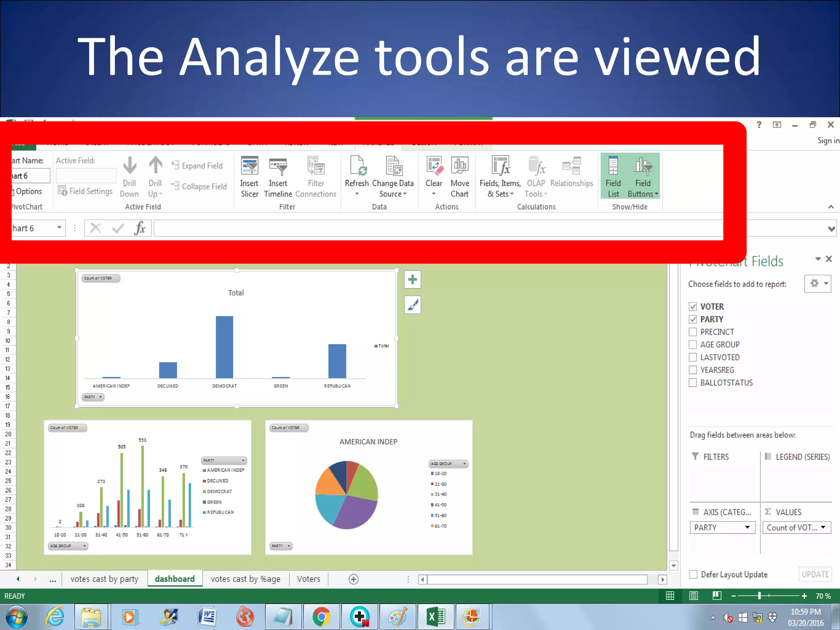Image resolution: width=840 pixels, height=630 pixels.
Task: Show hidden sheet tabs via ellipsis
Action: coord(52,579)
